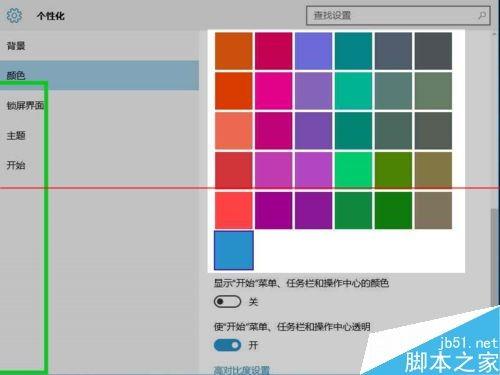The image size is (500, 375).
Task: Select the olive brown color swatch
Action: [x=433, y=170]
